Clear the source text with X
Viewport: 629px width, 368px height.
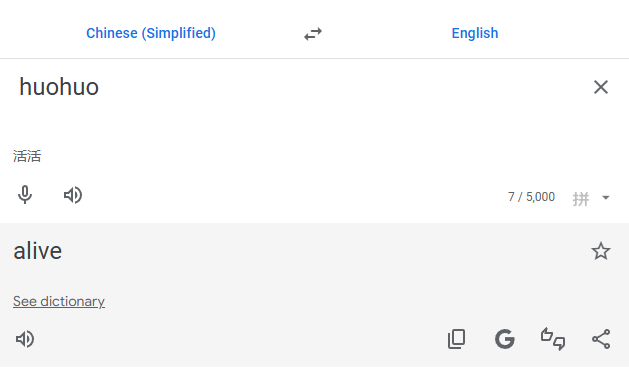tap(601, 87)
